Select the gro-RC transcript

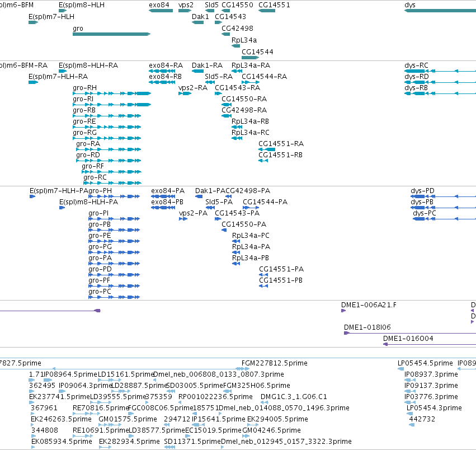click(x=112, y=183)
